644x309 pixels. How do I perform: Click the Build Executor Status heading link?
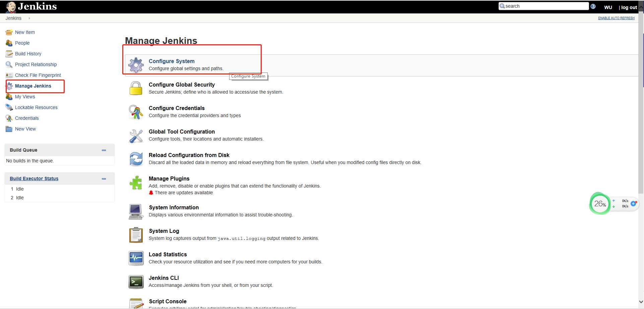(34, 178)
